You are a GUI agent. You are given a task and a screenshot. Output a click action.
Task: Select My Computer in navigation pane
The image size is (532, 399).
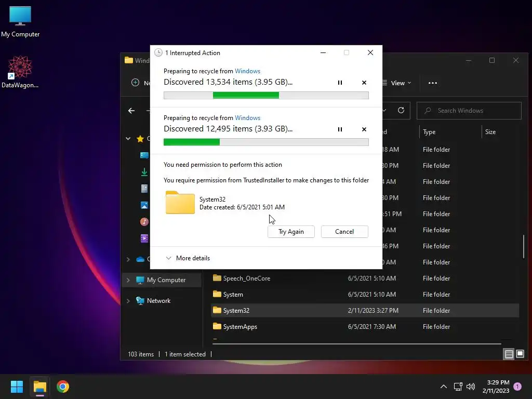[166, 280]
